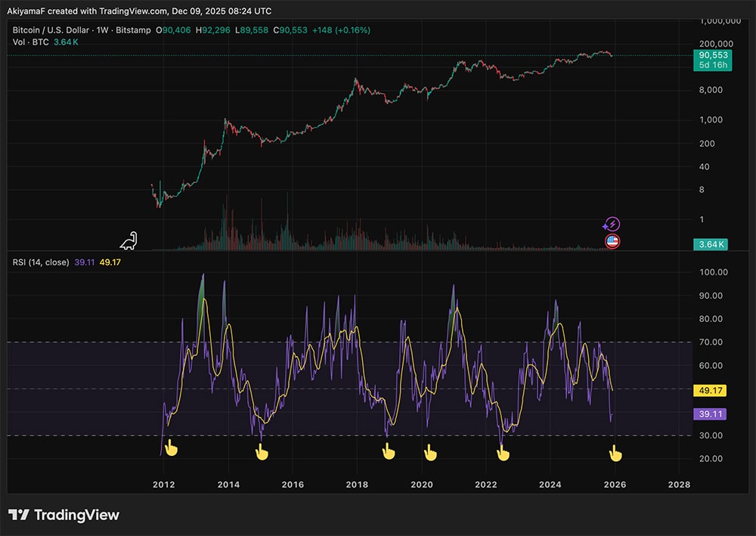This screenshot has height=536, width=756.
Task: Click the rightmost pointing hand marker near 2026
Action: pos(616,454)
